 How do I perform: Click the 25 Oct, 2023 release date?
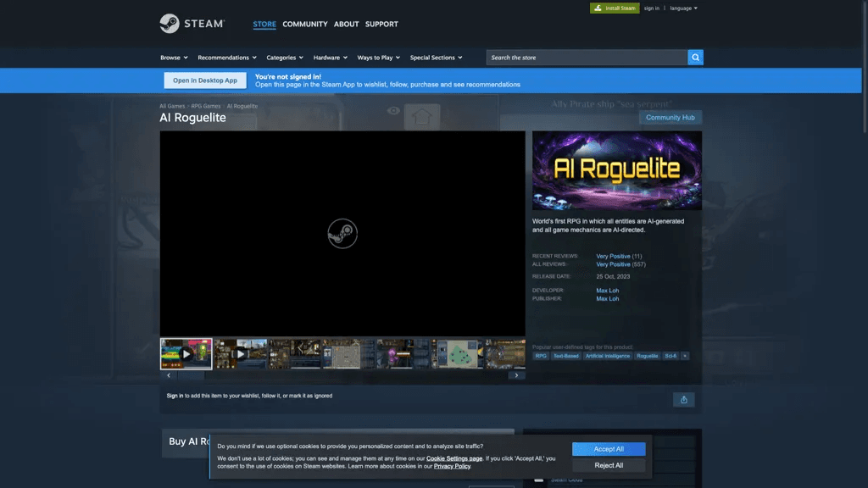[x=613, y=277]
